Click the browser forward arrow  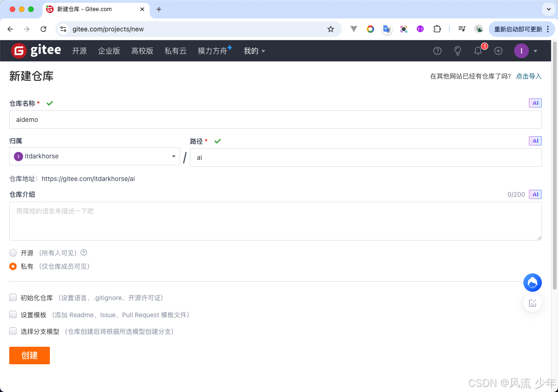[27, 29]
